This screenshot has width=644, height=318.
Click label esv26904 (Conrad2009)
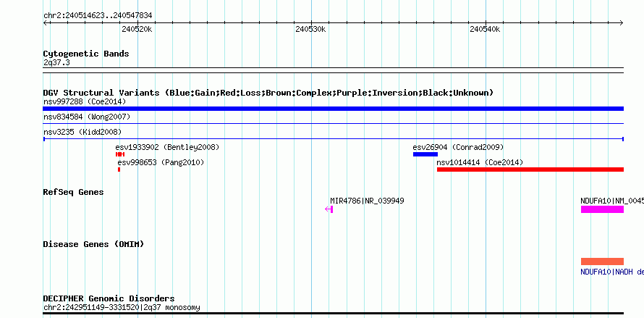click(458, 147)
